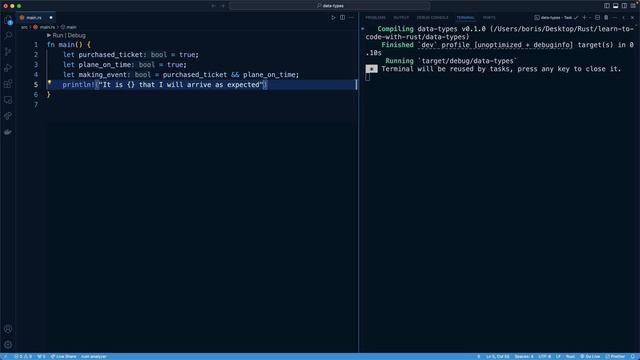Open the Manage gear menu
The width and height of the screenshot is (640, 360).
(8, 345)
